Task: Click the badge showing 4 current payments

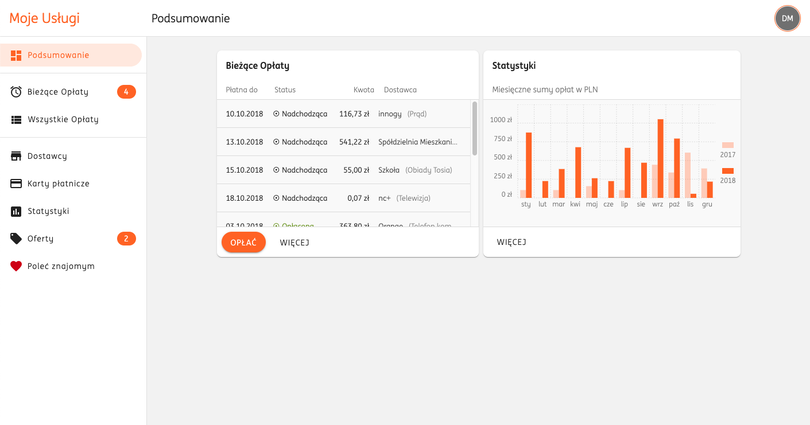Action: tap(126, 92)
